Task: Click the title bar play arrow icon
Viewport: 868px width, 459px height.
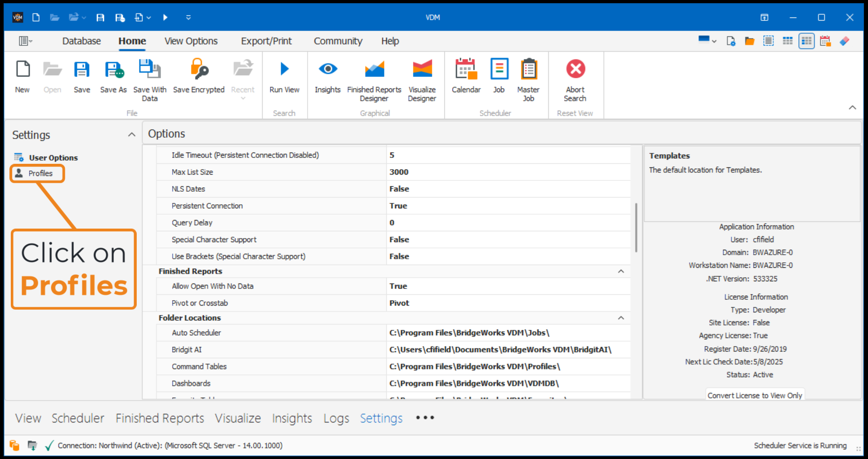Action: (x=165, y=18)
